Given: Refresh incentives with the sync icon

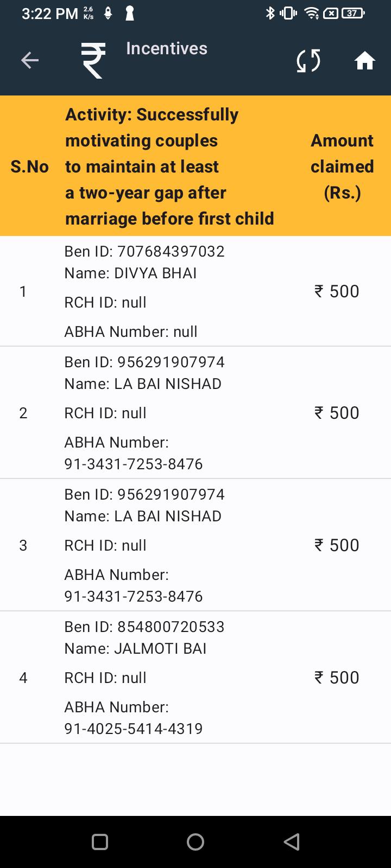Looking at the screenshot, I should click(x=308, y=60).
